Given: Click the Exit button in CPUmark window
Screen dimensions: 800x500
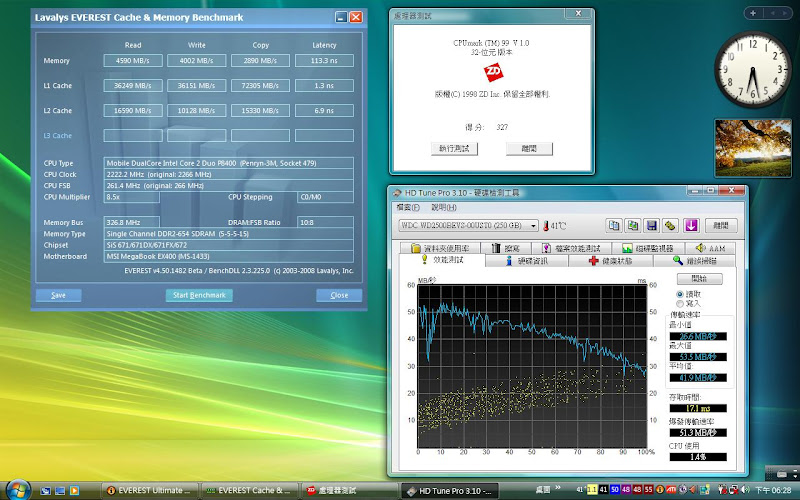Looking at the screenshot, I should (529, 148).
